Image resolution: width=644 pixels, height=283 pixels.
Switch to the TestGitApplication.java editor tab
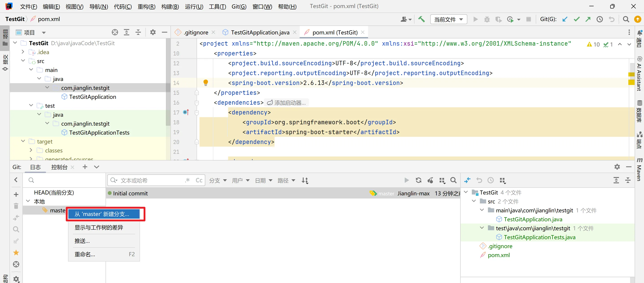[260, 32]
